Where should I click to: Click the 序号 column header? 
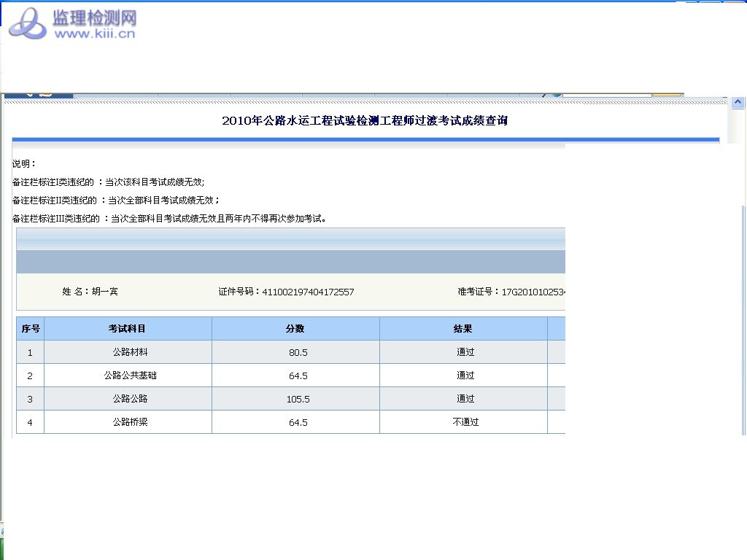click(30, 329)
